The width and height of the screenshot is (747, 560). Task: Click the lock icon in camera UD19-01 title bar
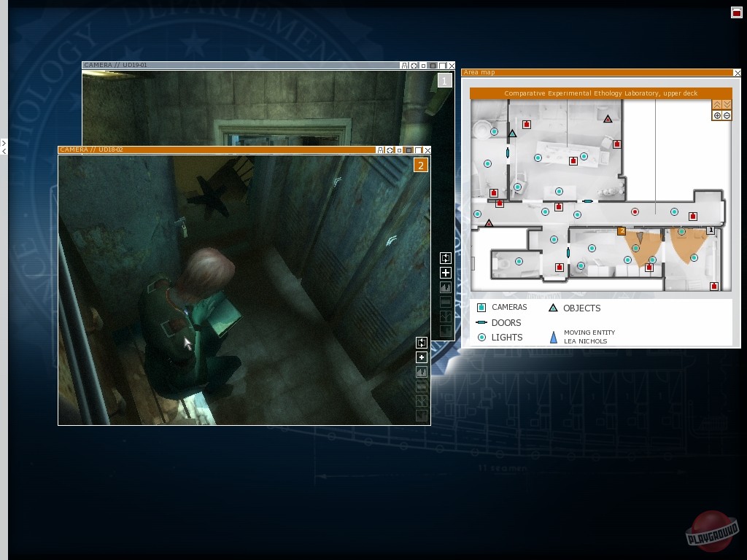click(405, 66)
